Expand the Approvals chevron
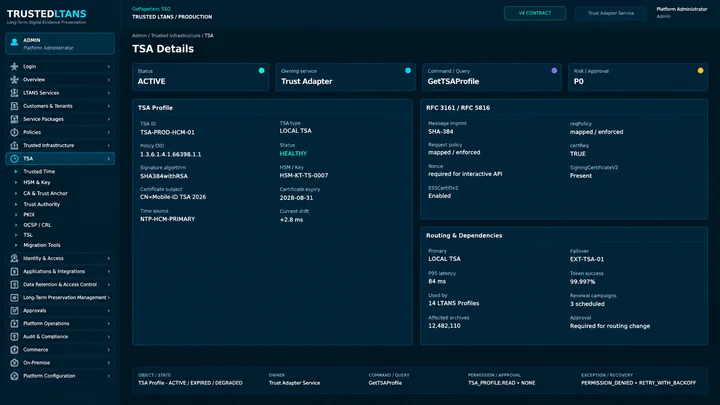720x405 pixels. pyautogui.click(x=109, y=310)
